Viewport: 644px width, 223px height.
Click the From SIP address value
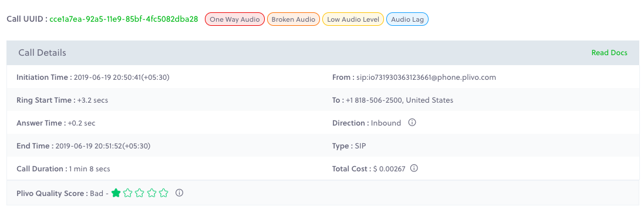point(426,77)
